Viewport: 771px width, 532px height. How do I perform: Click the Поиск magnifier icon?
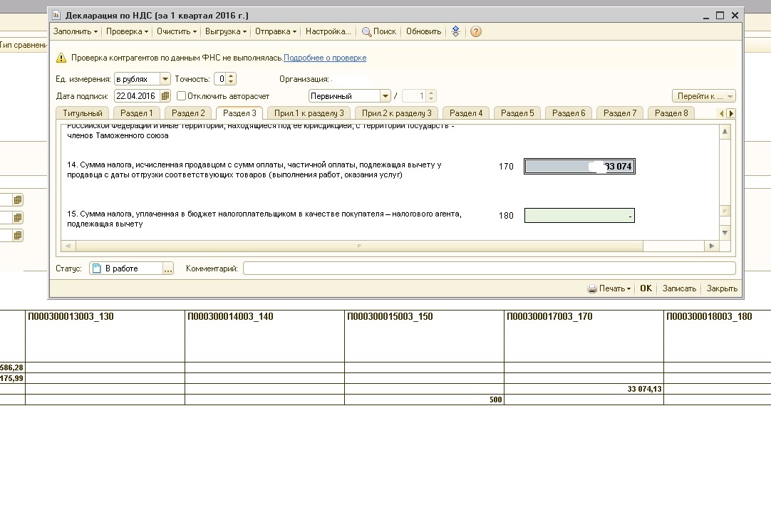(367, 31)
